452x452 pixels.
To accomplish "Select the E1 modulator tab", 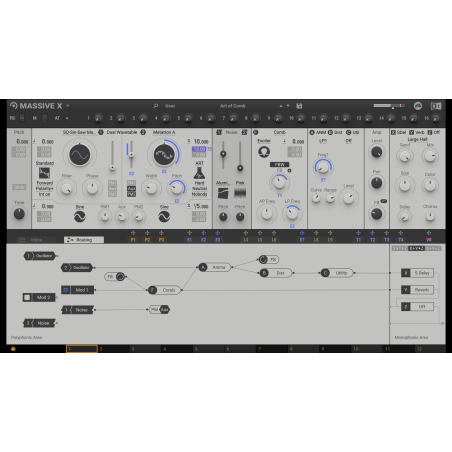I will click(189, 240).
